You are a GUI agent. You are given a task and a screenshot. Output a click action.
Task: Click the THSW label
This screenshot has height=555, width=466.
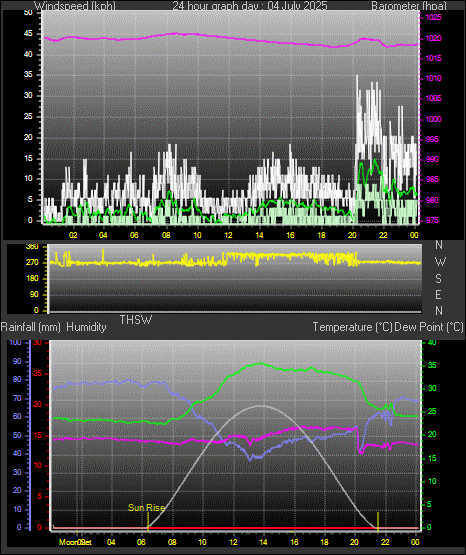136,320
